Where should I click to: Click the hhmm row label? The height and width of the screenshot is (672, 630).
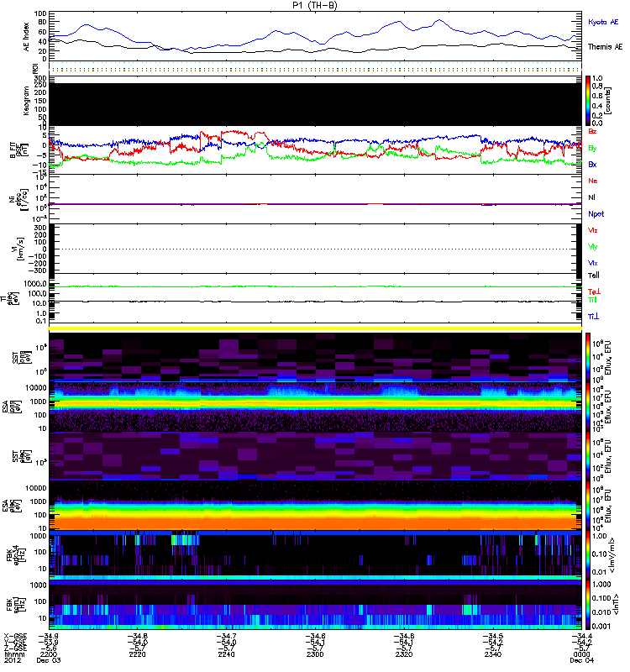click(14, 654)
